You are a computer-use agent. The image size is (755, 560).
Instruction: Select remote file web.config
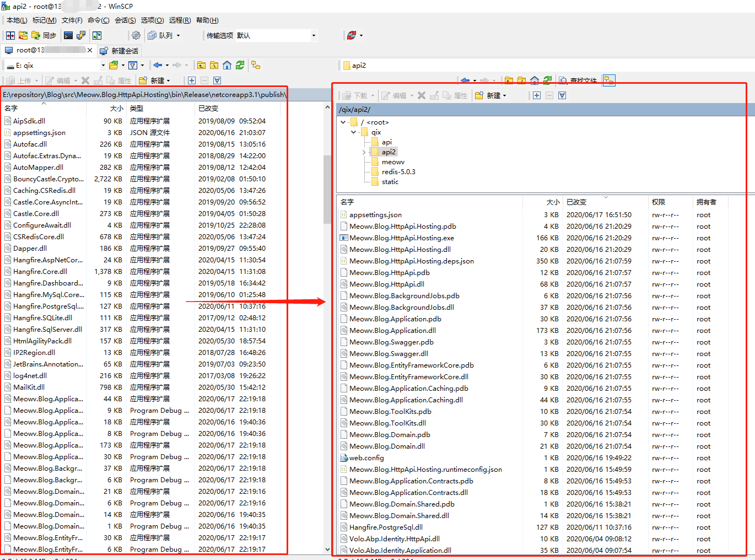point(366,458)
